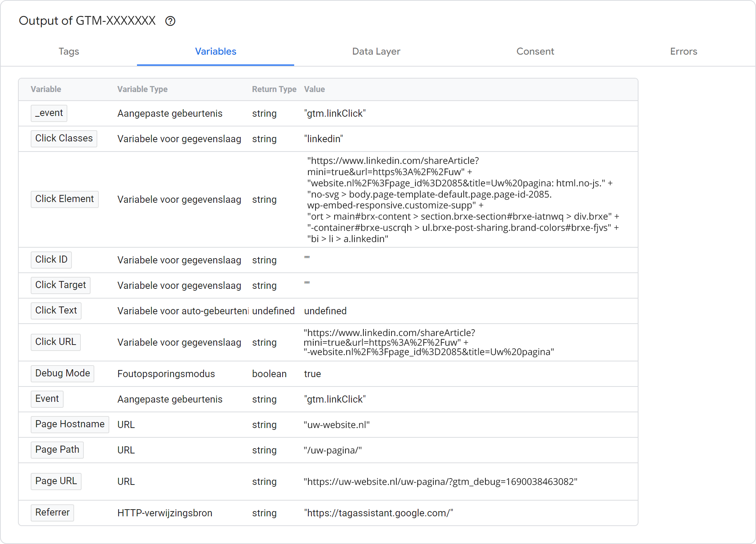The image size is (756, 544).
Task: Switch to the Tags tab
Action: (69, 51)
